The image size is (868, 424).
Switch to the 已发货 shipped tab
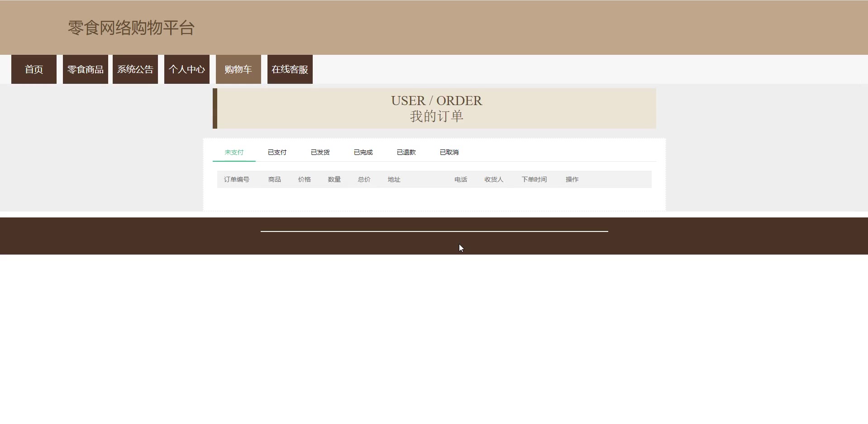click(320, 152)
